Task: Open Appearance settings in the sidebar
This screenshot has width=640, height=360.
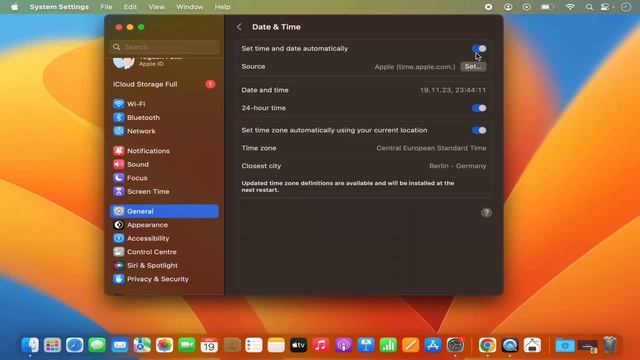Action: (x=164, y=225)
